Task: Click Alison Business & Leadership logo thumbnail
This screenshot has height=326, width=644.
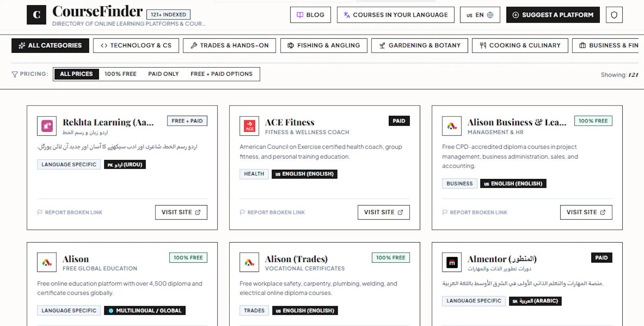Action: tap(452, 126)
